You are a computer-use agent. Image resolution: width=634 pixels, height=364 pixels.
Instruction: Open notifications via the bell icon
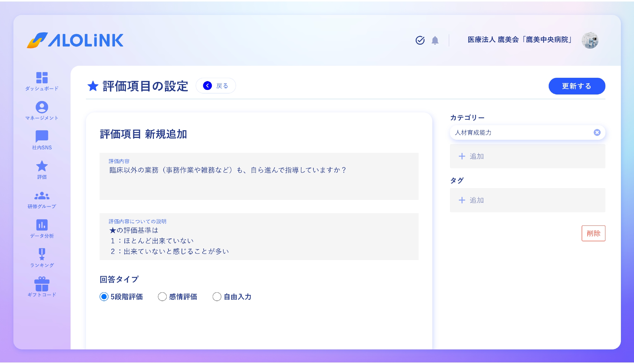(435, 40)
